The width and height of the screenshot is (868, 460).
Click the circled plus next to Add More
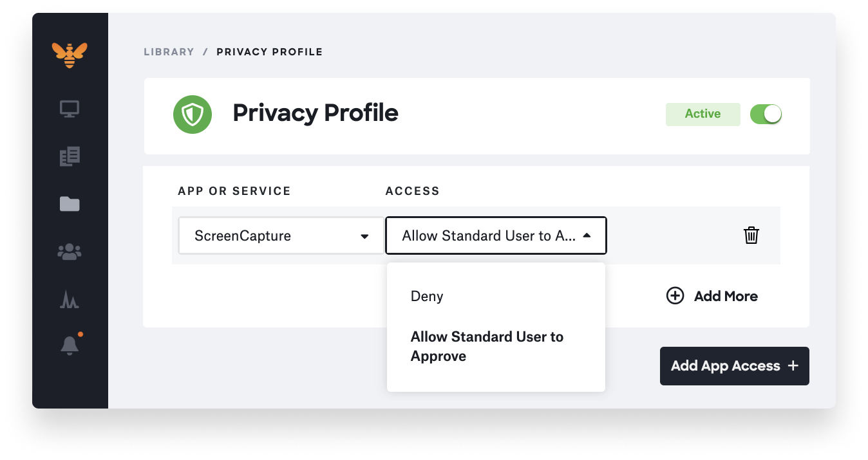point(674,295)
